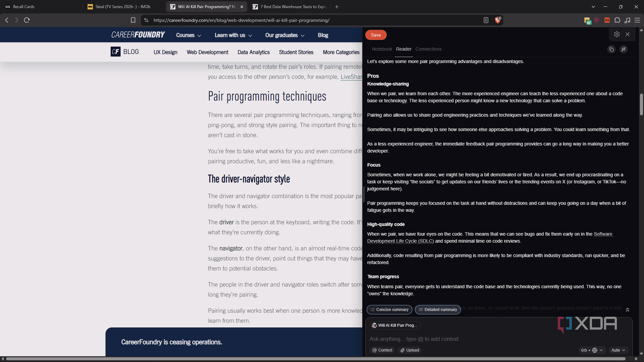Viewport: 644px width, 362px height.
Task: Switch to the Notebook tab
Action: click(x=382, y=49)
